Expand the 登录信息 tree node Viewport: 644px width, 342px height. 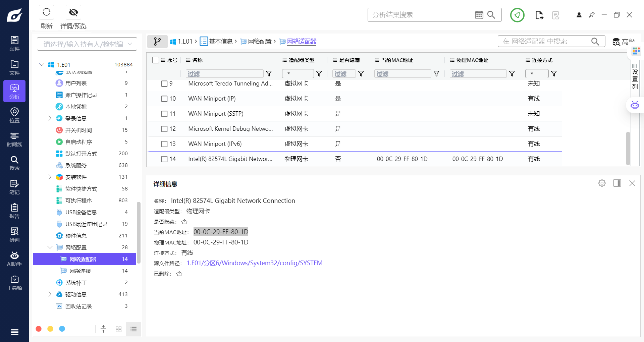(50, 118)
